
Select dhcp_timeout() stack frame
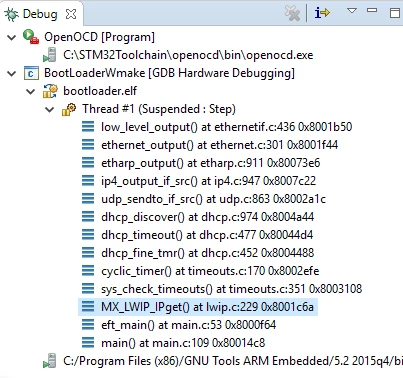pos(207,235)
